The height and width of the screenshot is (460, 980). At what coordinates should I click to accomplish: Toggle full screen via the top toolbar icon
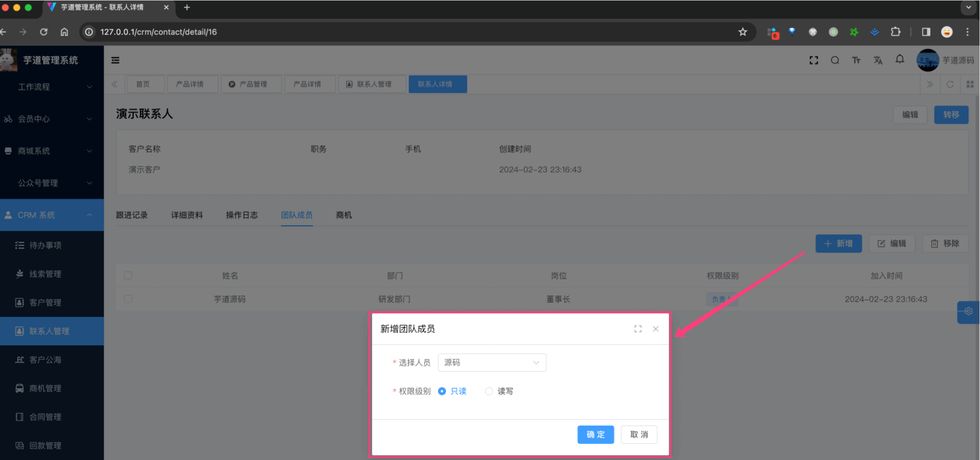[x=814, y=60]
